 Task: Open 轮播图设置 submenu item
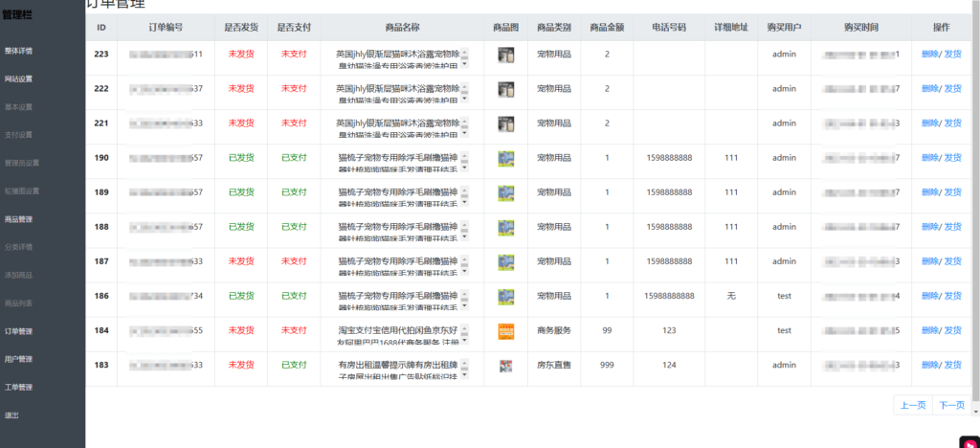tap(22, 191)
